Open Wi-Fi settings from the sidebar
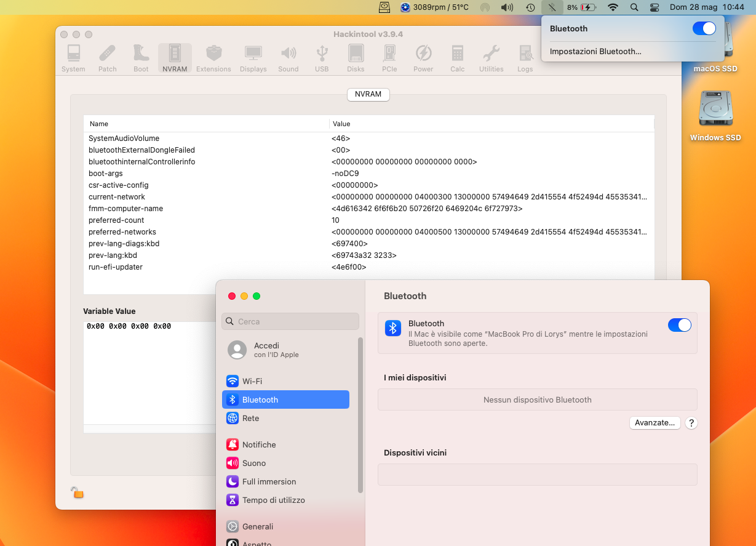Viewport: 756px width, 546px height. 285,381
